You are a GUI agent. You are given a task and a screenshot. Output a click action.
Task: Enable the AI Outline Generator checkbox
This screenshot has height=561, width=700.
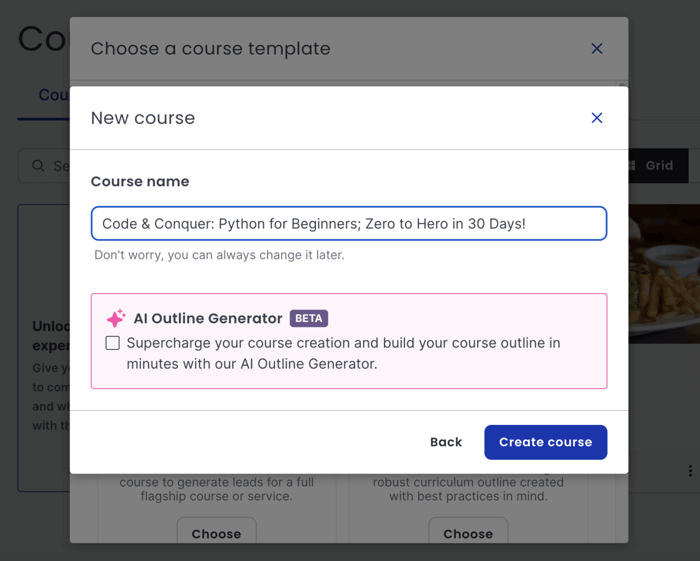coord(113,343)
